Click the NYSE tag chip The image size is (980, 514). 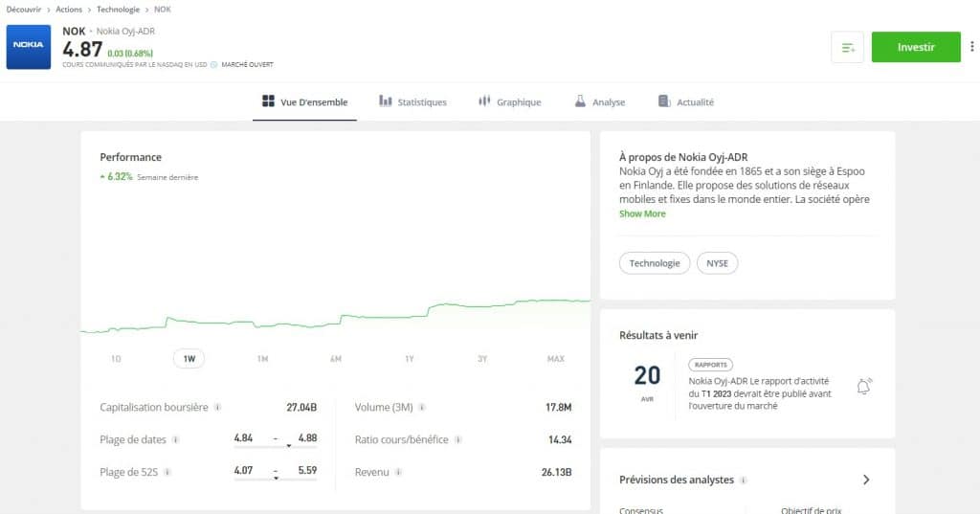[x=717, y=263]
